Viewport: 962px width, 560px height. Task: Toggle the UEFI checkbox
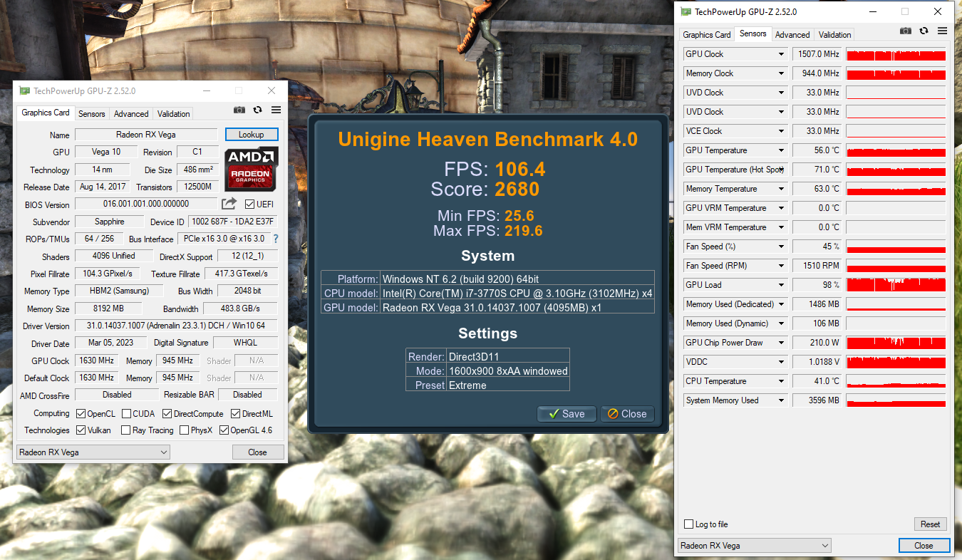(x=249, y=204)
